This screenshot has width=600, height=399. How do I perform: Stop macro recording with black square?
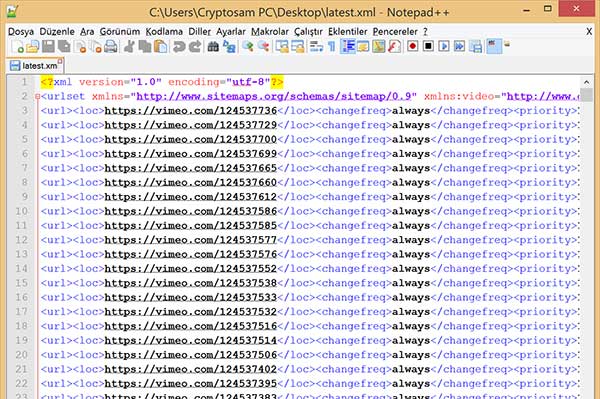pos(428,46)
